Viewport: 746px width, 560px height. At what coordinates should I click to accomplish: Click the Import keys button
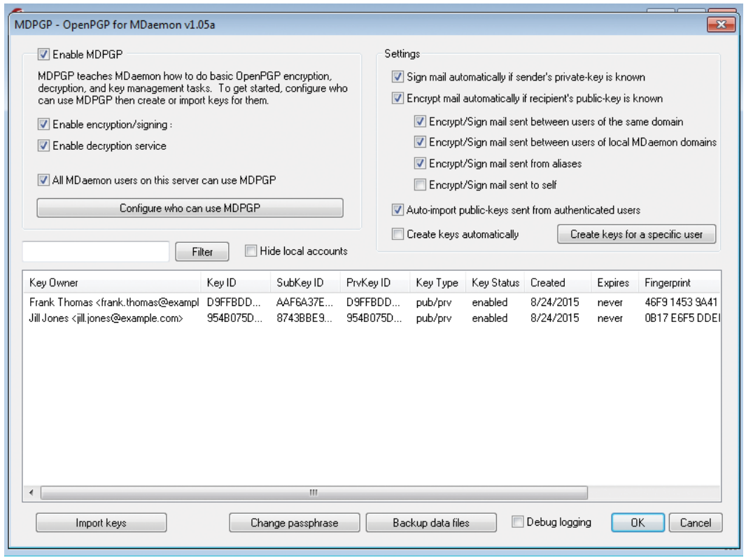click(101, 523)
